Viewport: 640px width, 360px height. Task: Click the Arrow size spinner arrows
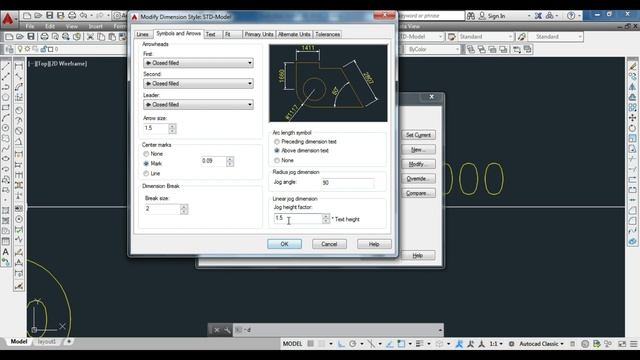click(x=172, y=128)
